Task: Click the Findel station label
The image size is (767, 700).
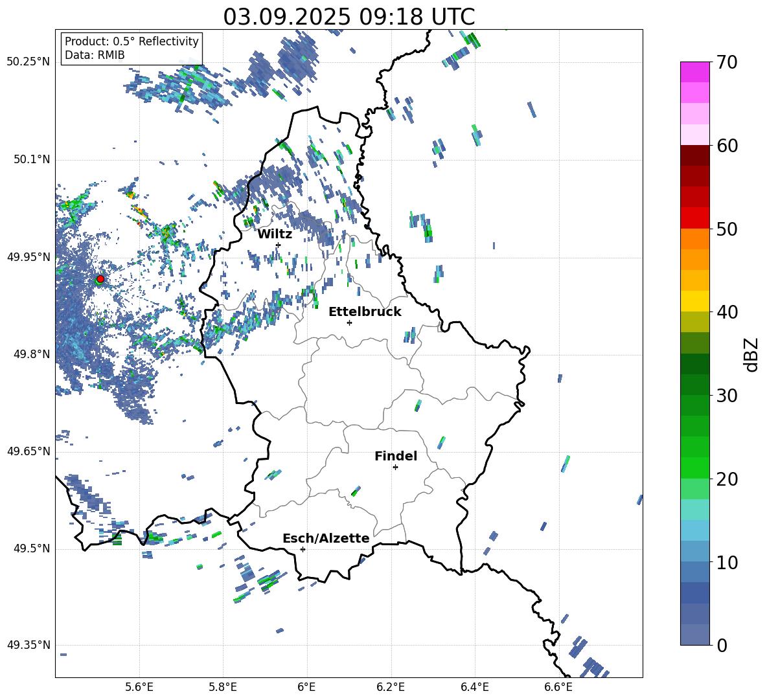Action: (x=396, y=456)
